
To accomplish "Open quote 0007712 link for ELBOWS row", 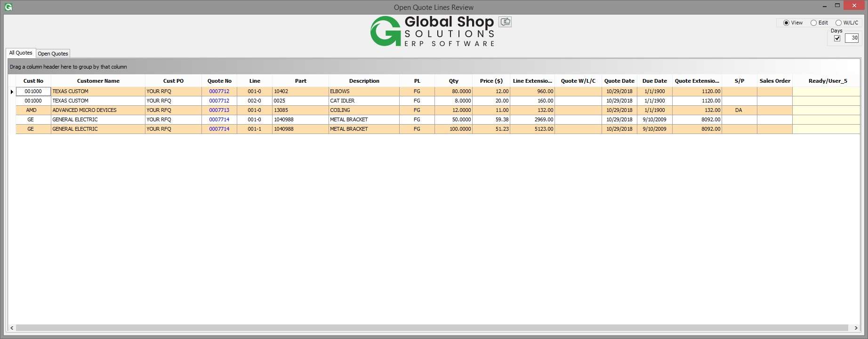I will pos(219,91).
